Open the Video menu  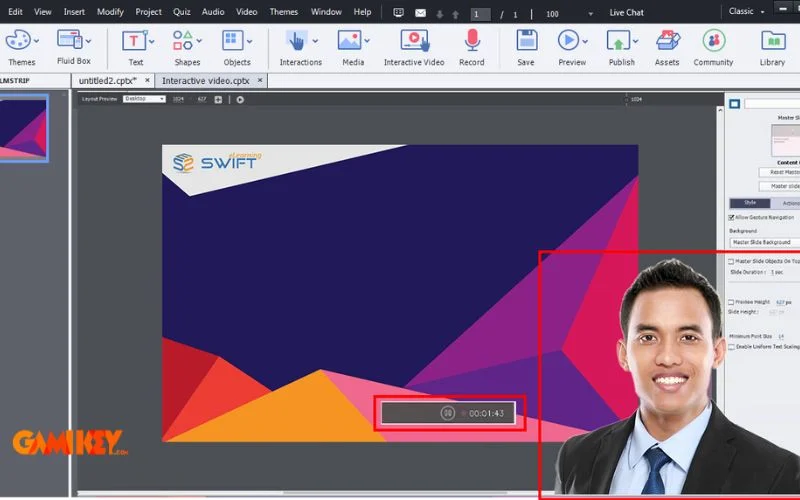click(x=246, y=11)
